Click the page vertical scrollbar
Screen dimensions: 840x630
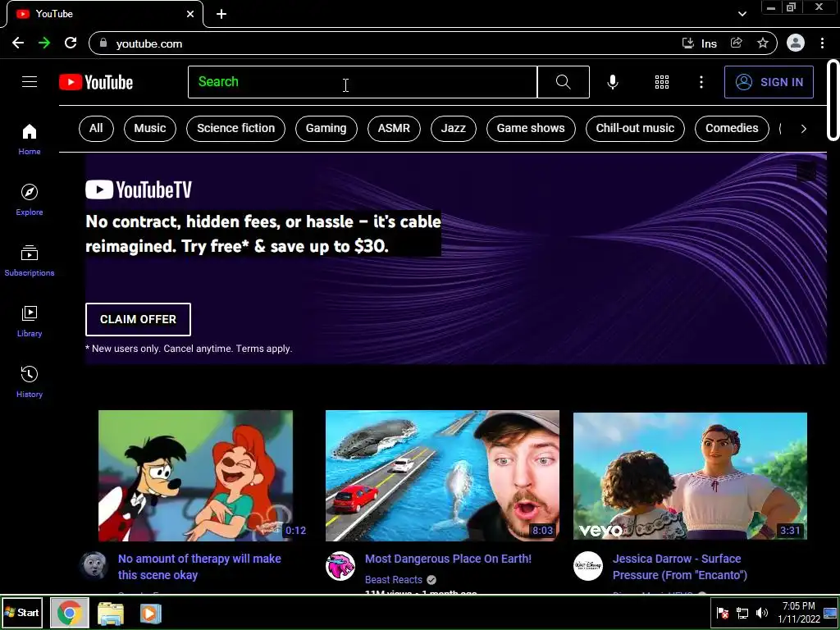(x=833, y=100)
